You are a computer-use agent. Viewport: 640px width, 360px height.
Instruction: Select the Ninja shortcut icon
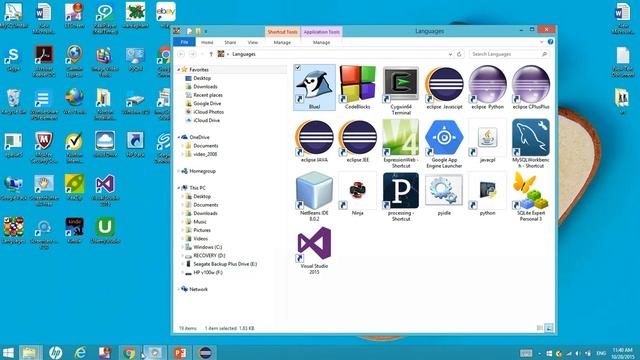click(x=358, y=194)
